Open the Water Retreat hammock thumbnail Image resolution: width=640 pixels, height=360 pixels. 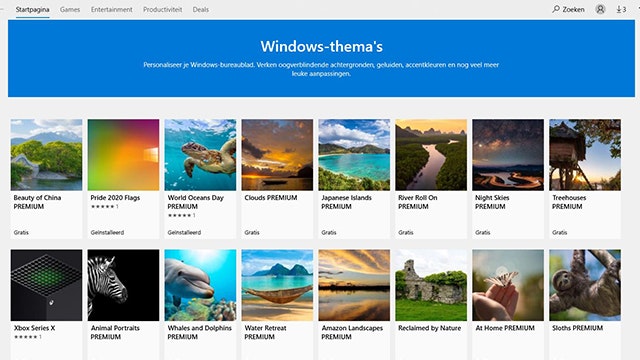click(x=277, y=285)
